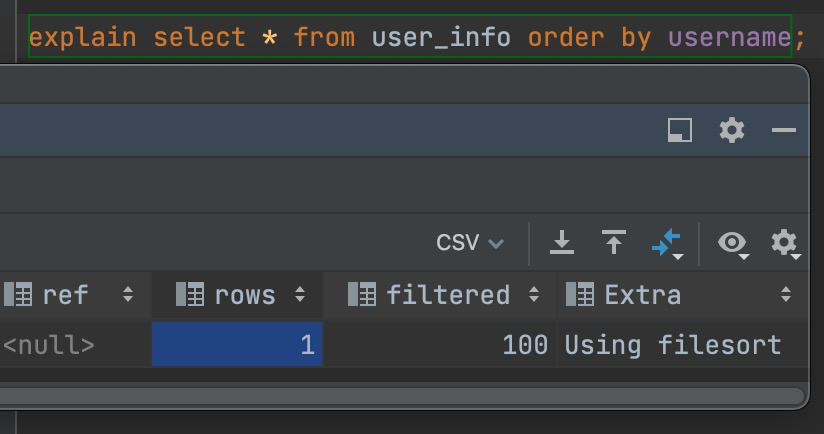Toggle sort arrows on the filtered column

click(x=533, y=295)
